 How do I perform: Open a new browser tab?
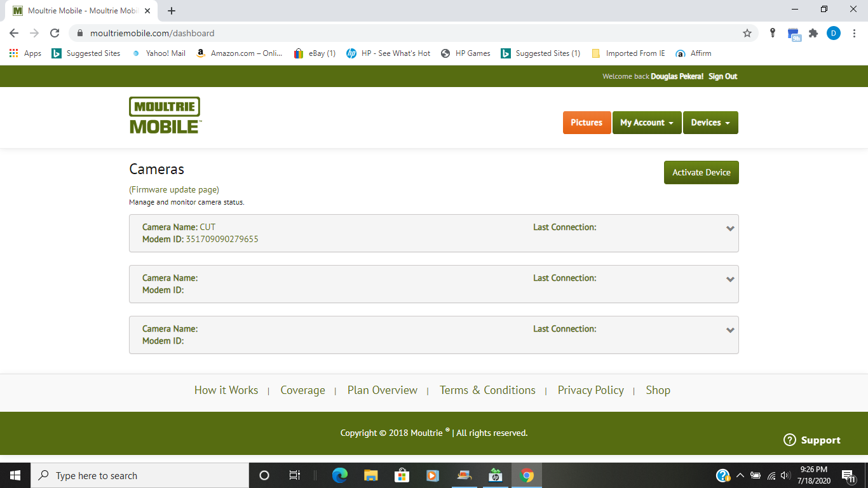click(172, 11)
